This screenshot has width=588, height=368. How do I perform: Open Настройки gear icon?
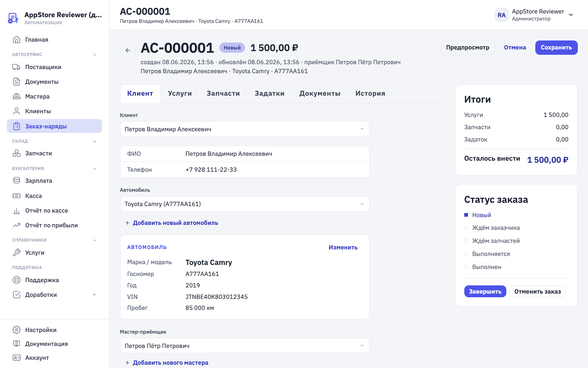(16, 330)
